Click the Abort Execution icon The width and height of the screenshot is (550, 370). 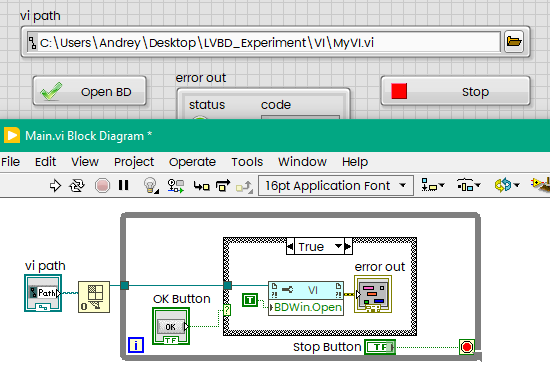[x=102, y=186]
